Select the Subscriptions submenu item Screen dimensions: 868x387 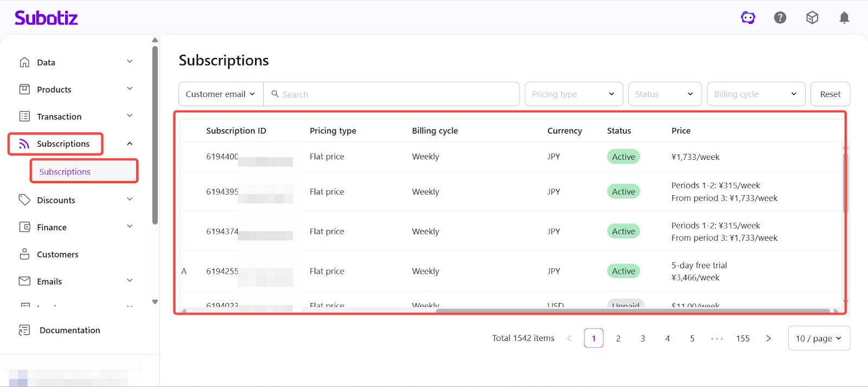pyautogui.click(x=65, y=172)
